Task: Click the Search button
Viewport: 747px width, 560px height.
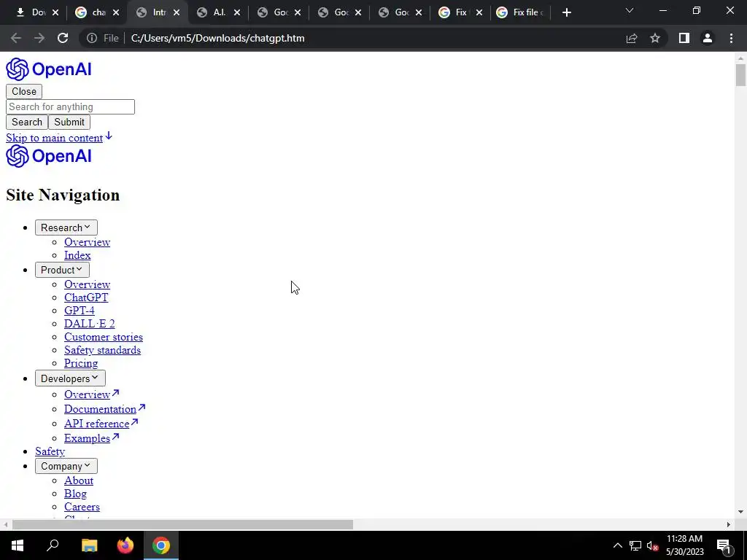Action: [x=27, y=122]
